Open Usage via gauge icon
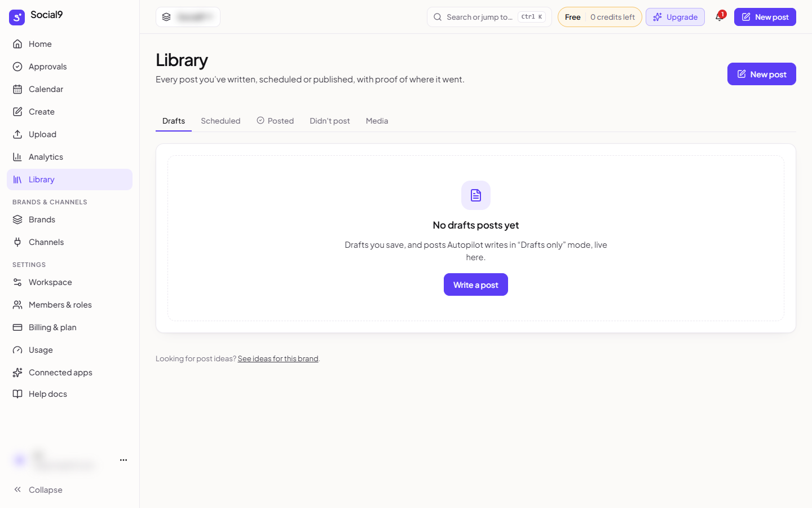This screenshot has width=812, height=508. pos(17,350)
